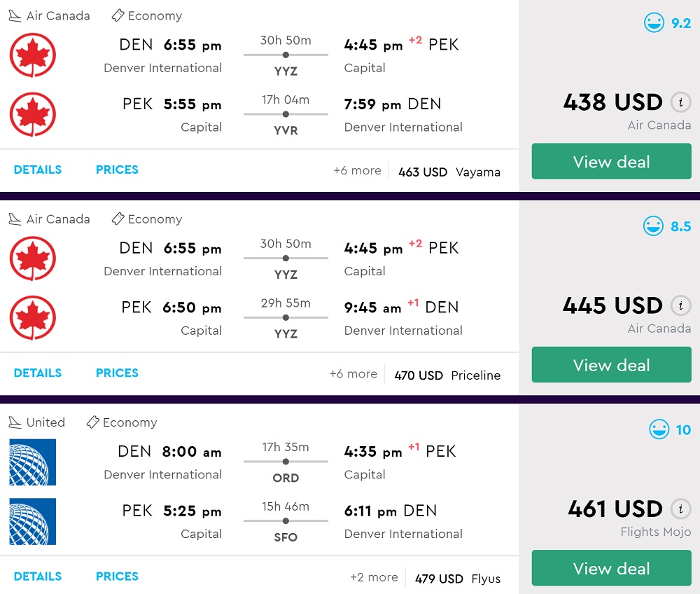The width and height of the screenshot is (700, 594).
Task: Click the YVR stopover marker on return flight
Action: point(286,114)
